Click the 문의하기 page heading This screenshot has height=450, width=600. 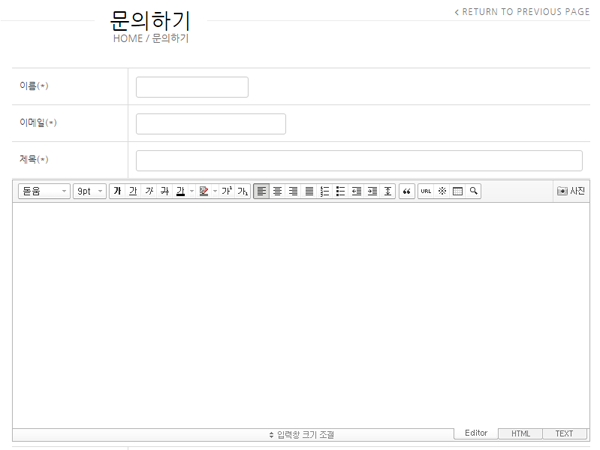pos(150,20)
